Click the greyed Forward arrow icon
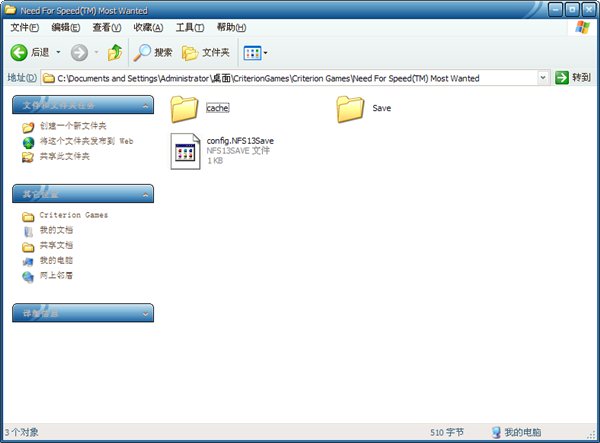600x443 pixels. pos(79,53)
